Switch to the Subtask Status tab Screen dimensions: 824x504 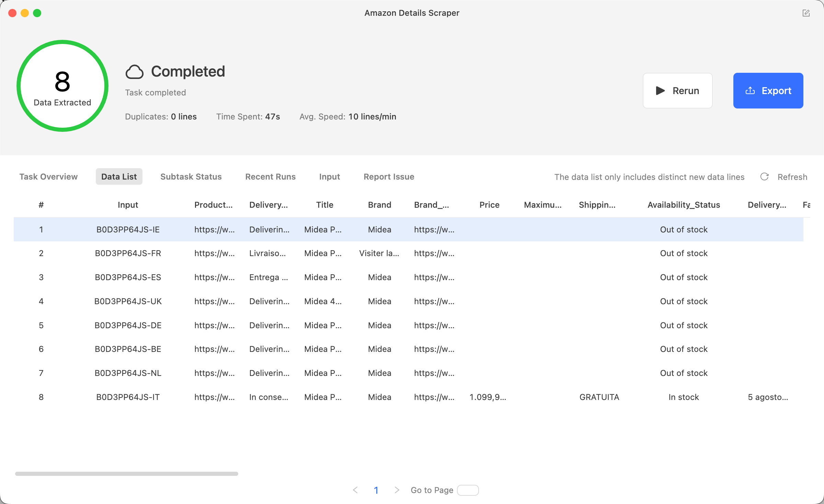pos(191,177)
